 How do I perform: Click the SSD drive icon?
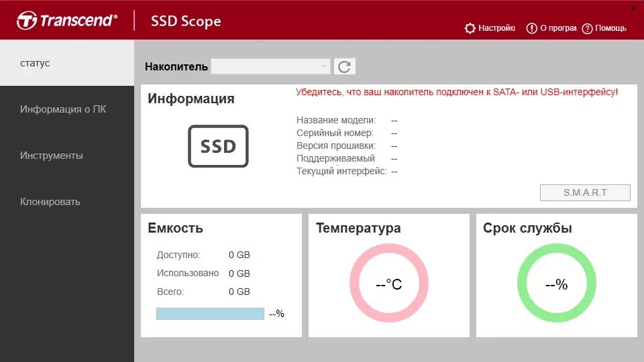tap(218, 146)
